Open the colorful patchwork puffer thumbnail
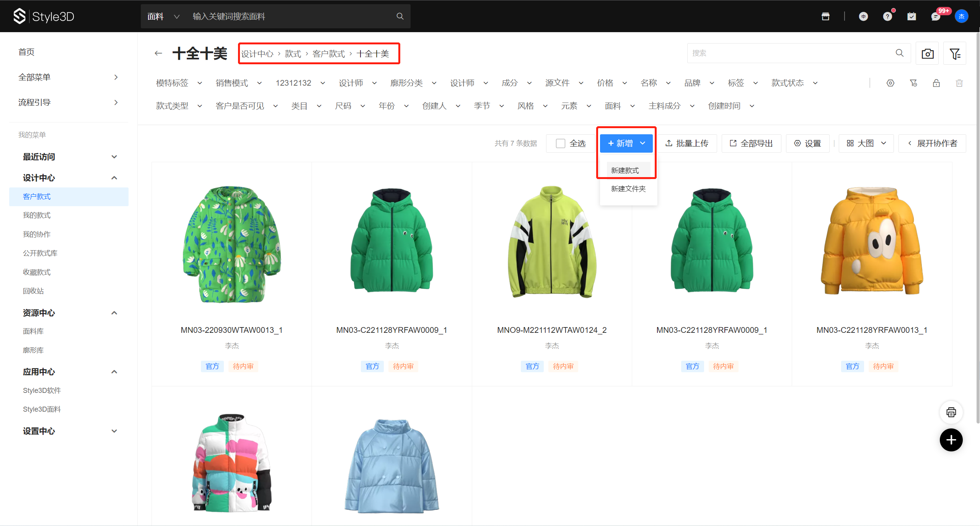Viewport: 980px width, 526px height. [x=232, y=463]
